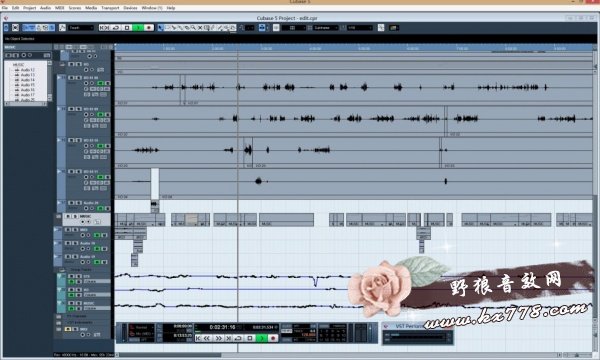Solo the MUSIC folder track
Screen dimensions: 600x360
[x=75, y=216]
